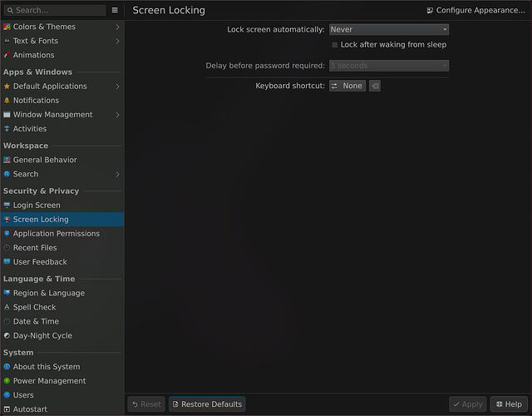Focus the sidebar Search field
This screenshot has width=532, height=416.
[55, 10]
